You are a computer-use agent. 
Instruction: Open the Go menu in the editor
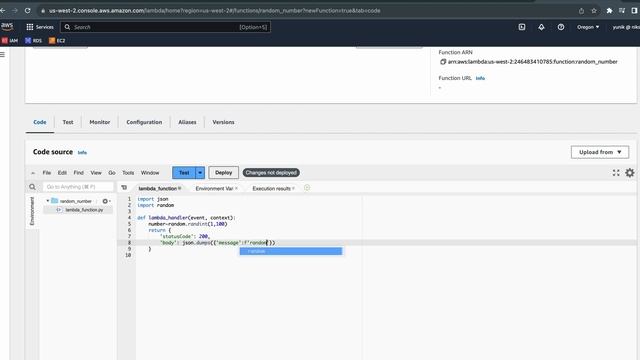tap(112, 173)
